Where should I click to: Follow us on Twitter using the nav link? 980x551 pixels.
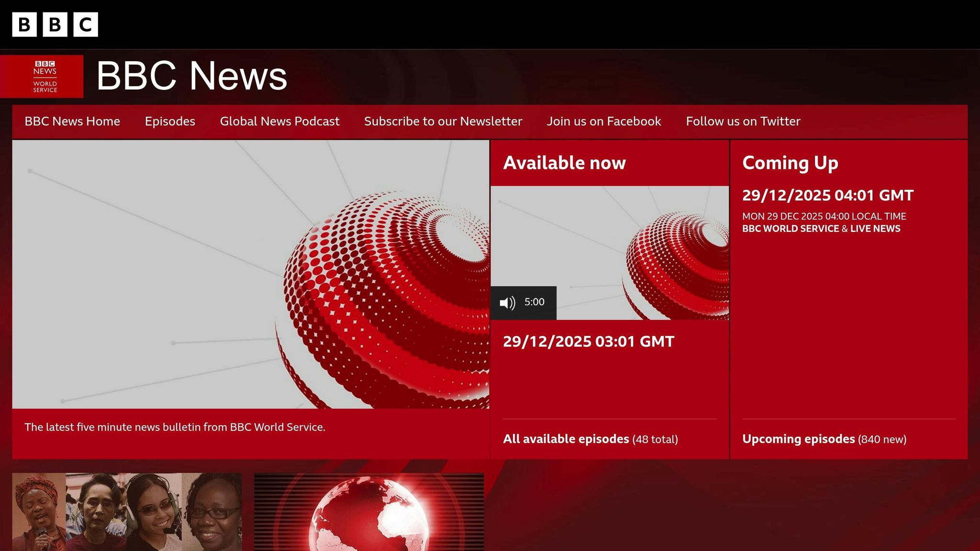point(743,121)
